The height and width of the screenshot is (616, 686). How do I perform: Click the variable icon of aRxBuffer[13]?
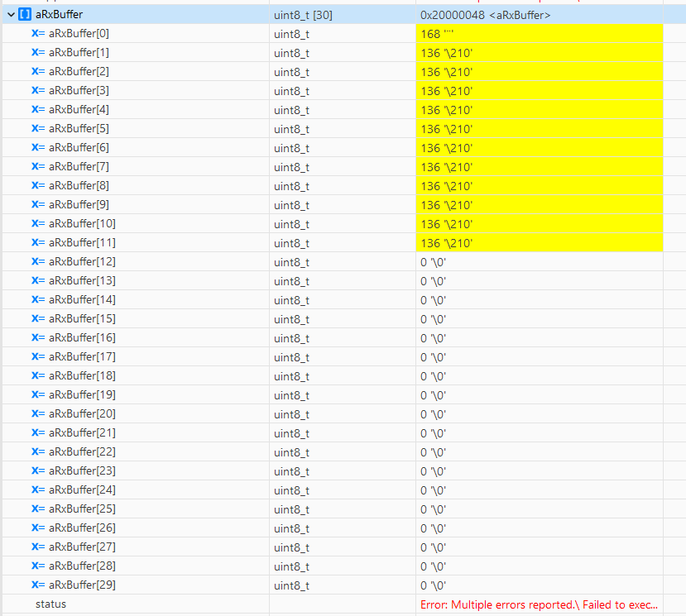(x=38, y=280)
